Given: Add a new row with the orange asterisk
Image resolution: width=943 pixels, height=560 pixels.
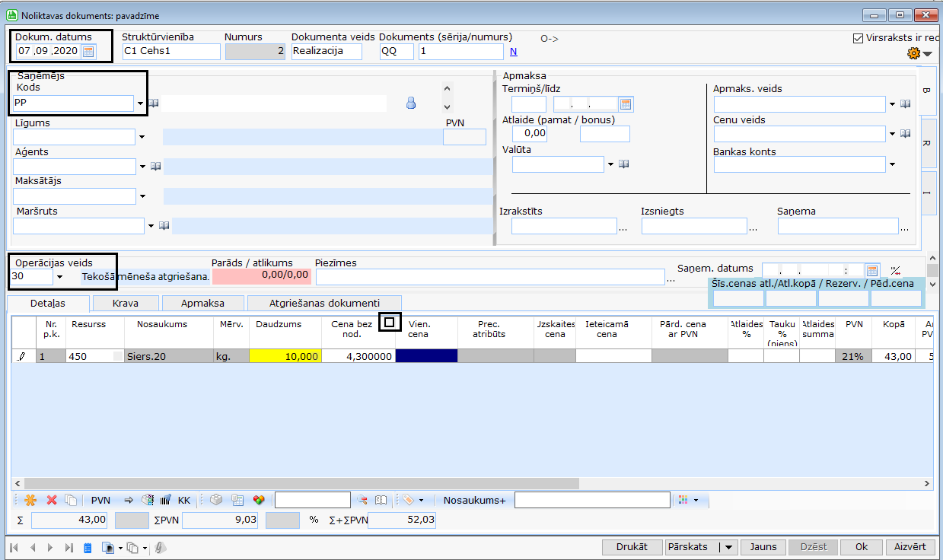Looking at the screenshot, I should pyautogui.click(x=30, y=500).
